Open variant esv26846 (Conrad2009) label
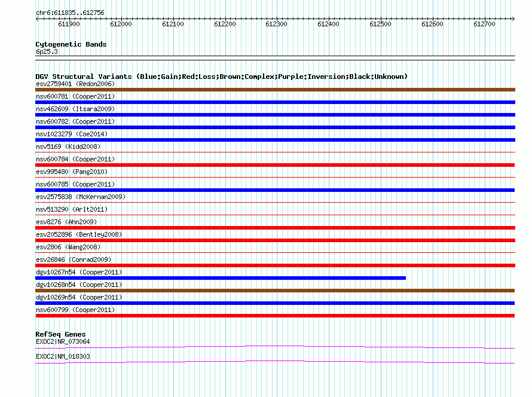 [x=74, y=259]
